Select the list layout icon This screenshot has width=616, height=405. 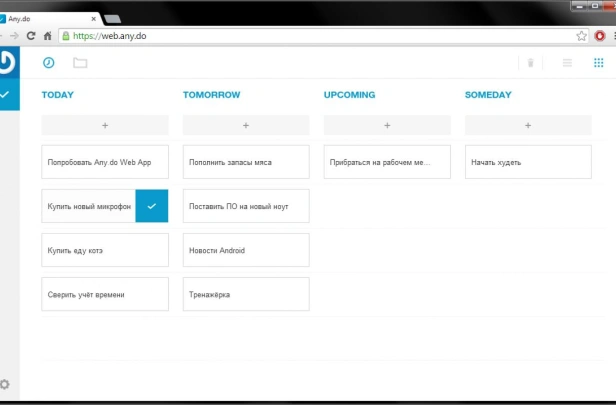point(567,63)
